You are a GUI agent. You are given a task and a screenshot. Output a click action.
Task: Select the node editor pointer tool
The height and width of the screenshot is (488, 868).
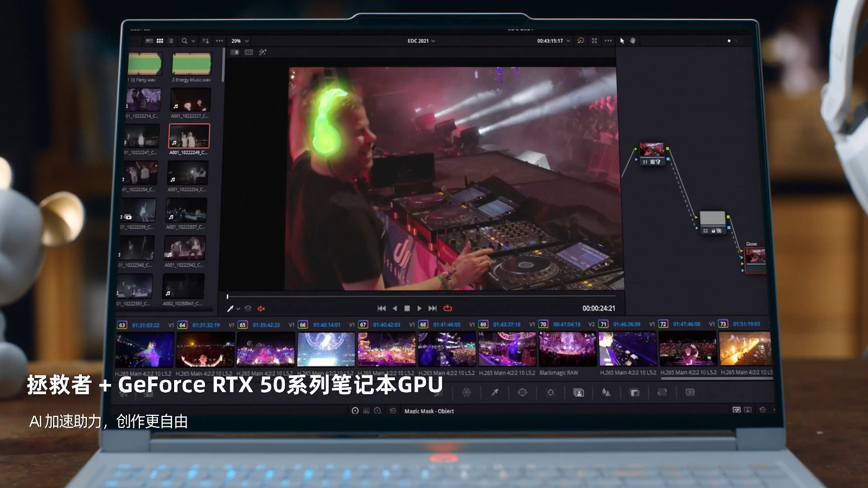click(622, 41)
